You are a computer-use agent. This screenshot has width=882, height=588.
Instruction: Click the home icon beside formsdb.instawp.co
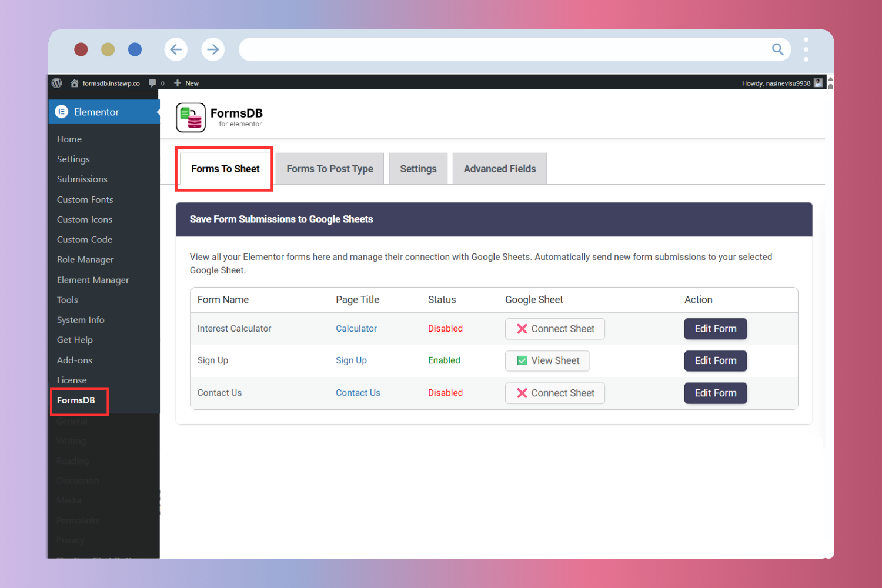(75, 83)
